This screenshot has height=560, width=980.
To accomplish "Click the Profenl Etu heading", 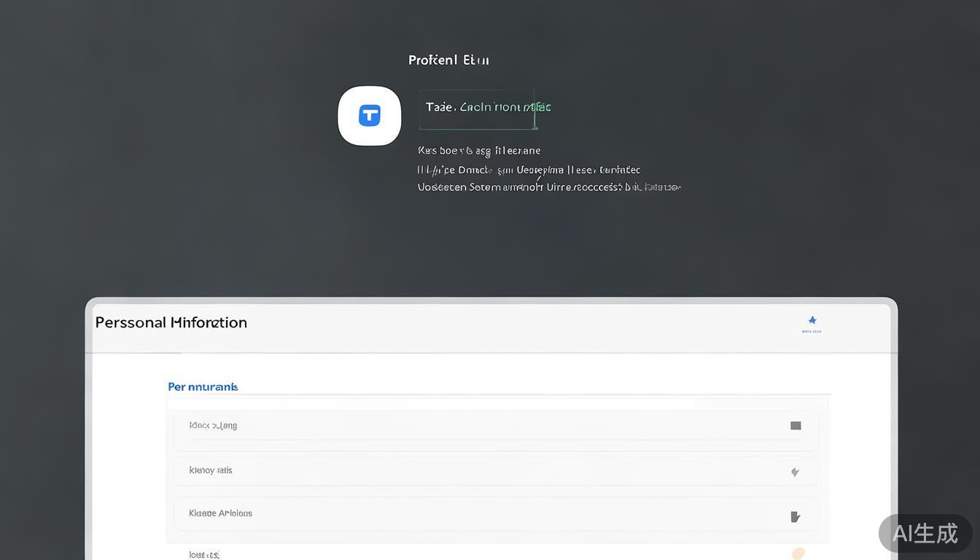I will 448,60.
